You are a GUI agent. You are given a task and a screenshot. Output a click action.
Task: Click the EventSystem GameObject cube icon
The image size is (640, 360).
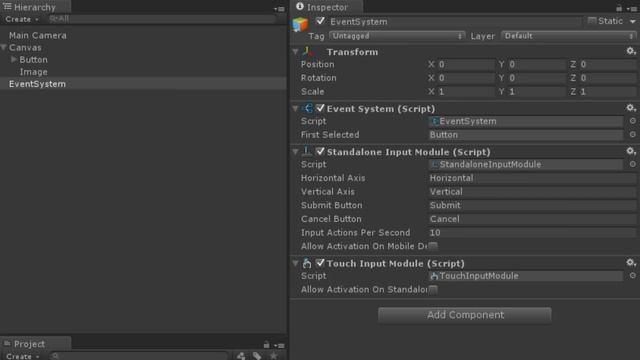pyautogui.click(x=300, y=24)
